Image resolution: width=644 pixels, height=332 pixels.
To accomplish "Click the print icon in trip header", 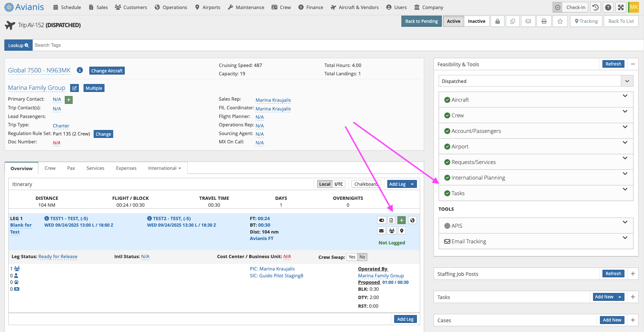I will click(544, 21).
